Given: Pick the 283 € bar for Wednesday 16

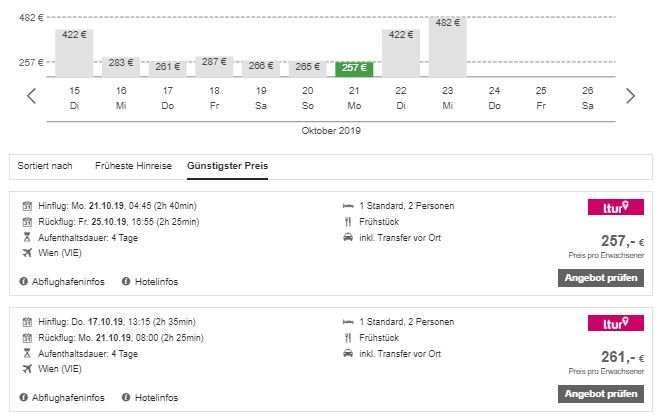Looking at the screenshot, I should pos(121,65).
